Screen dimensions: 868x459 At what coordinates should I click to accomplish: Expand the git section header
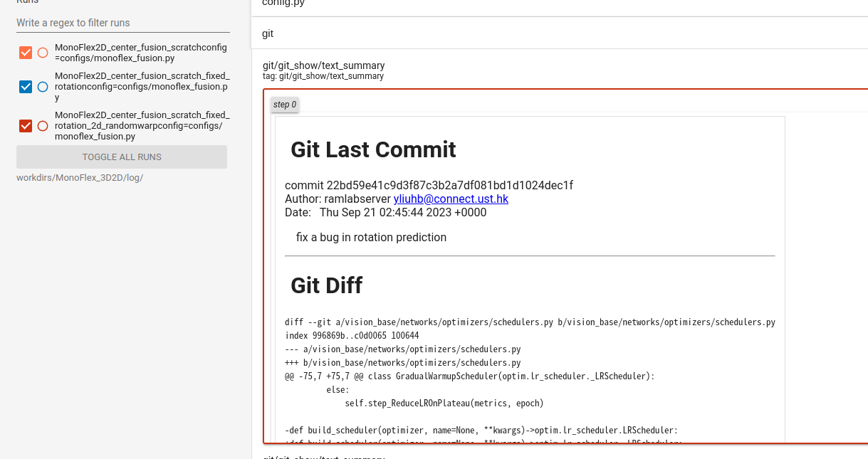tap(560, 33)
